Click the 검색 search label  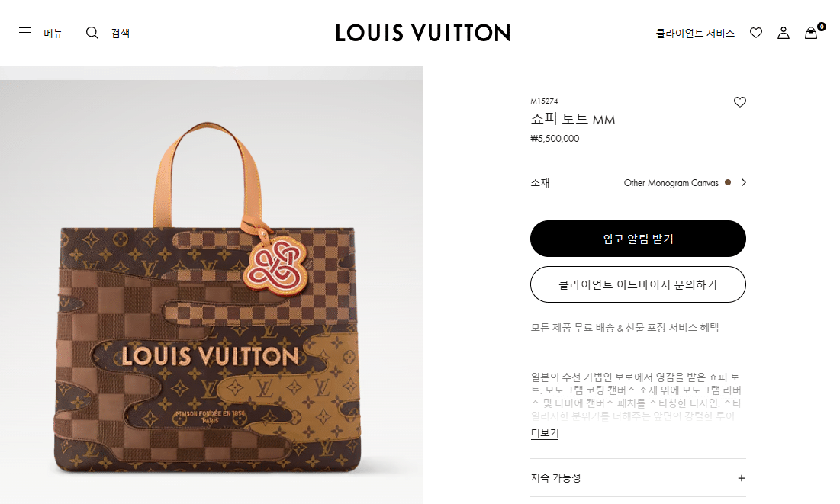(120, 34)
